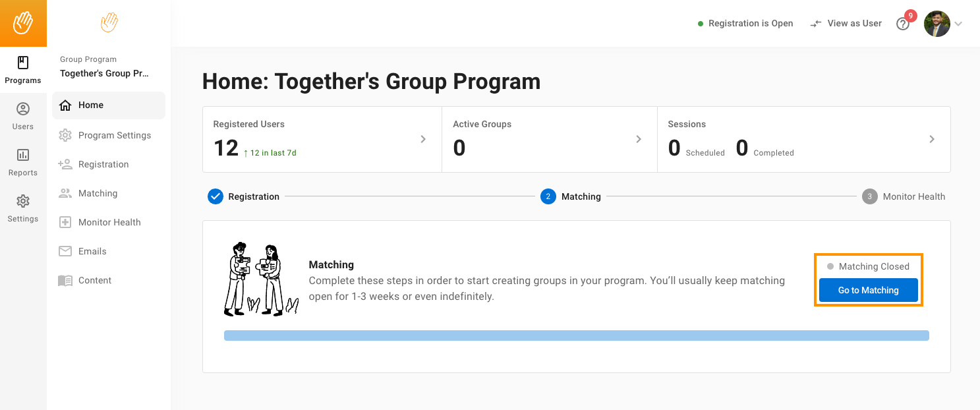Click the Program Settings gear icon
The image size is (980, 410).
[x=65, y=135]
